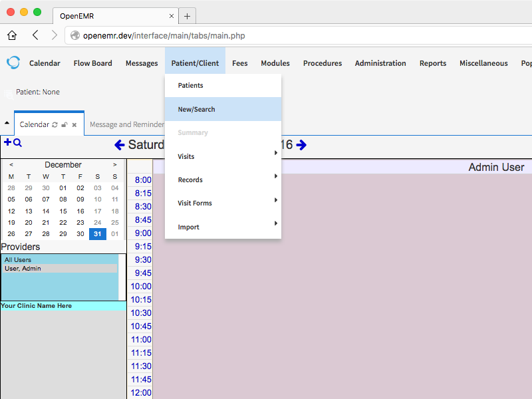Select December 07 in mini calendar

pyautogui.click(x=46, y=199)
